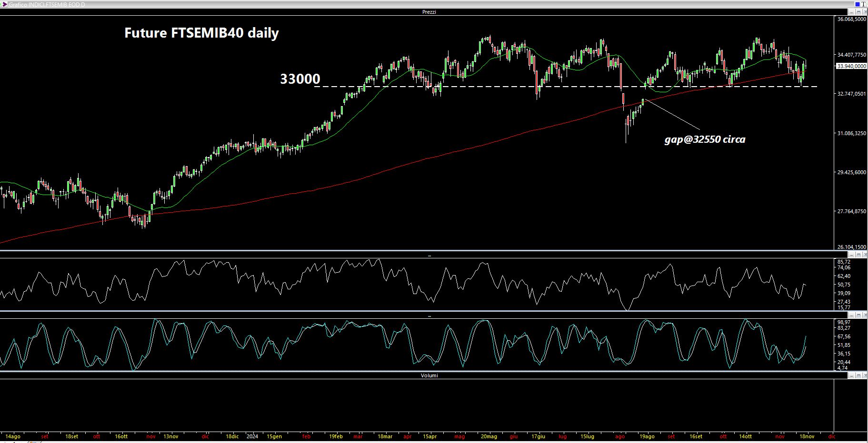Maximize the Prezzi price panel
This screenshot has width=868, height=443.
858,12
